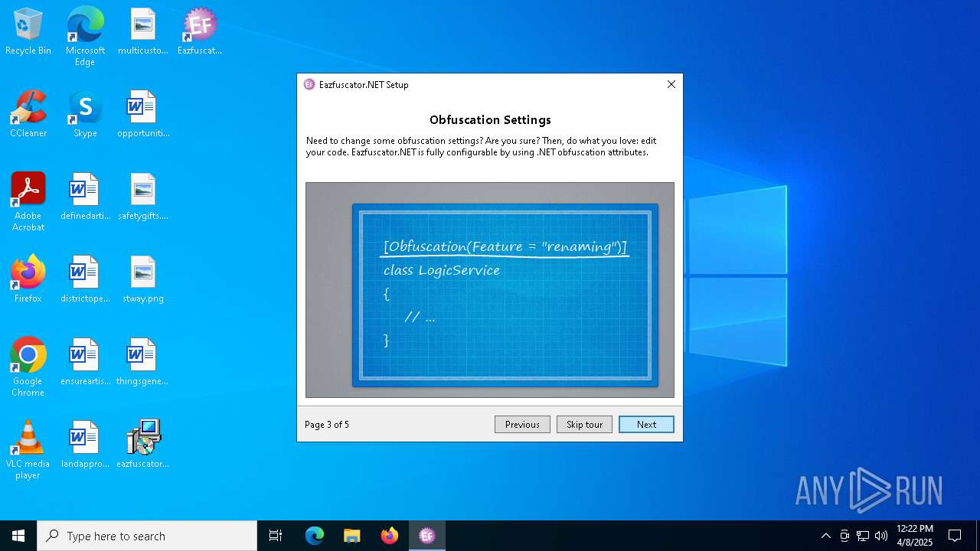This screenshot has width=980, height=551.
Task: Open Firefox desktop shortcut
Action: [28, 279]
